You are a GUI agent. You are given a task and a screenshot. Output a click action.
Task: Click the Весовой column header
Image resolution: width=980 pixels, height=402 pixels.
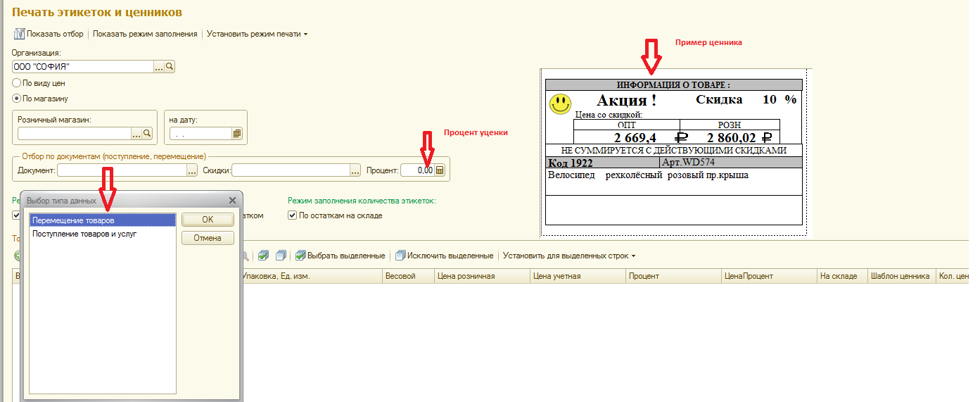click(x=408, y=276)
